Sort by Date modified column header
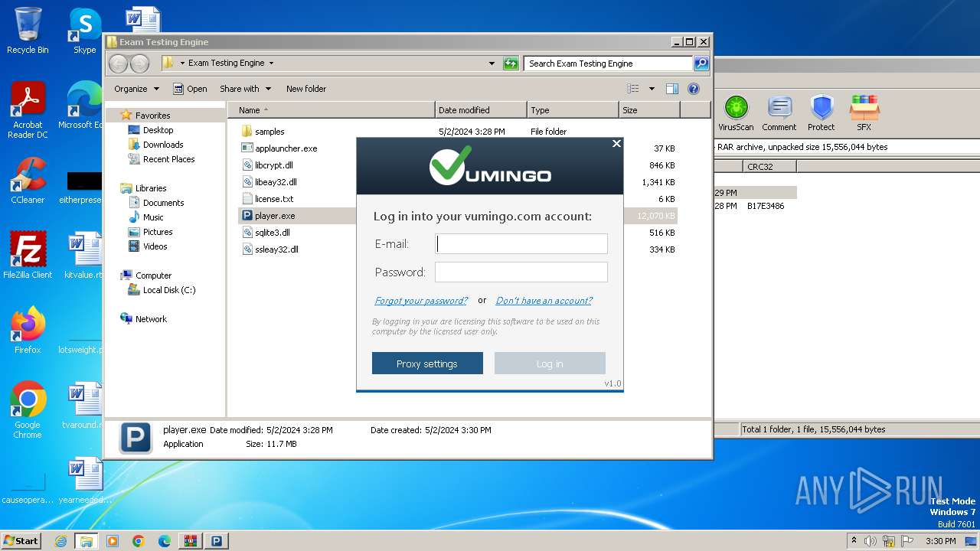The width and height of the screenshot is (980, 551). (481, 110)
